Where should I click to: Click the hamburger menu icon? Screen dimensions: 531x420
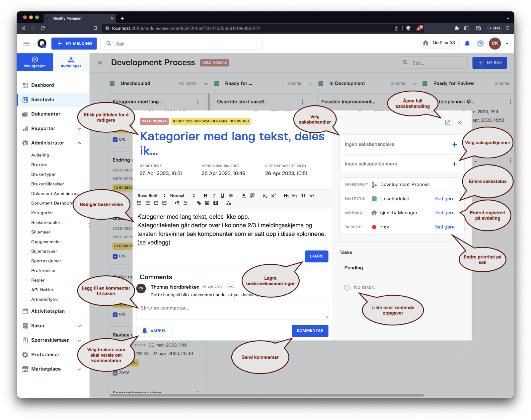[27, 43]
